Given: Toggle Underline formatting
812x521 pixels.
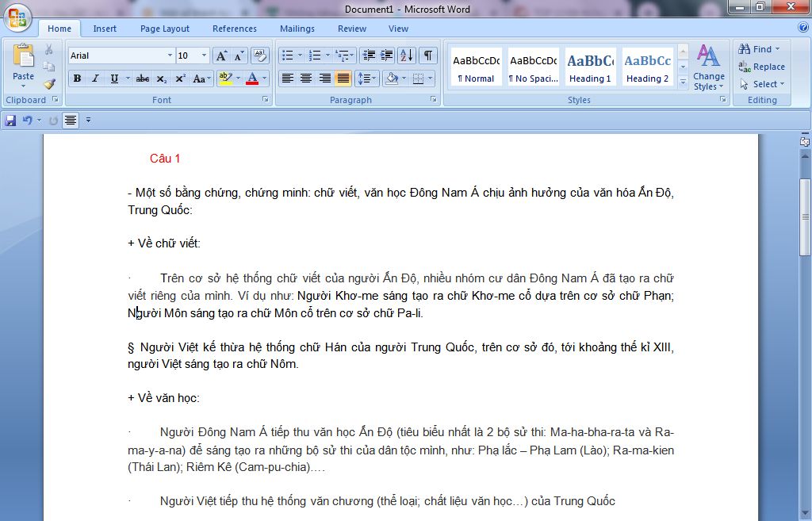Looking at the screenshot, I should click(x=114, y=79).
